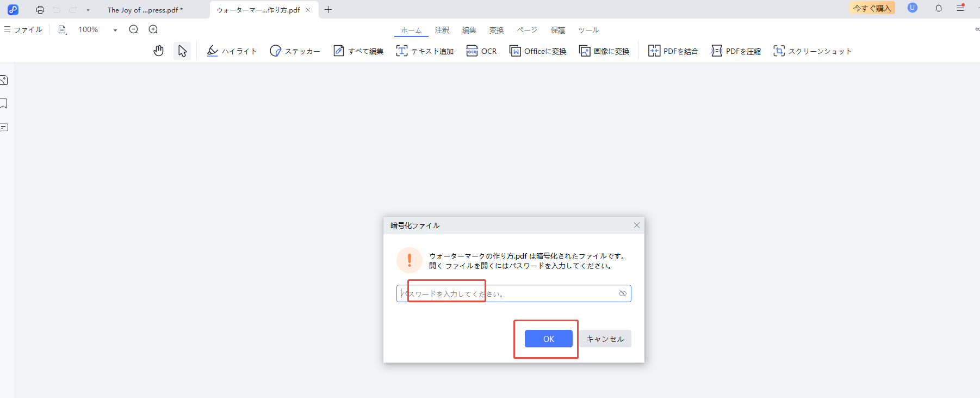Open the comments panel in left sidebar
Image resolution: width=980 pixels, height=398 pixels.
click(x=4, y=127)
